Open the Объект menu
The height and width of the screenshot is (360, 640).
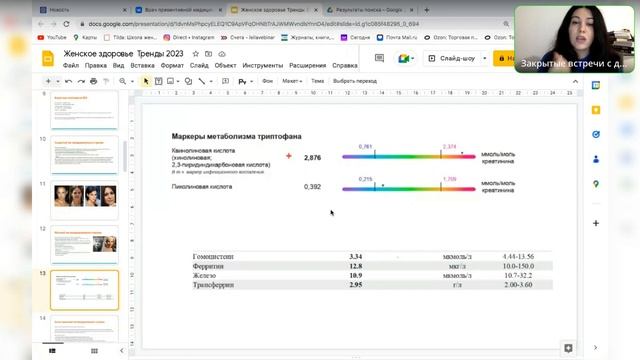click(225, 65)
